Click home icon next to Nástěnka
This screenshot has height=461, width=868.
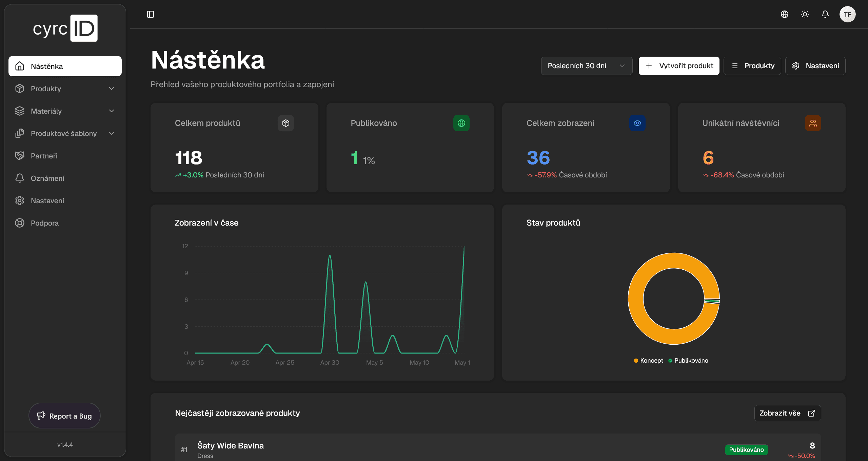click(20, 66)
